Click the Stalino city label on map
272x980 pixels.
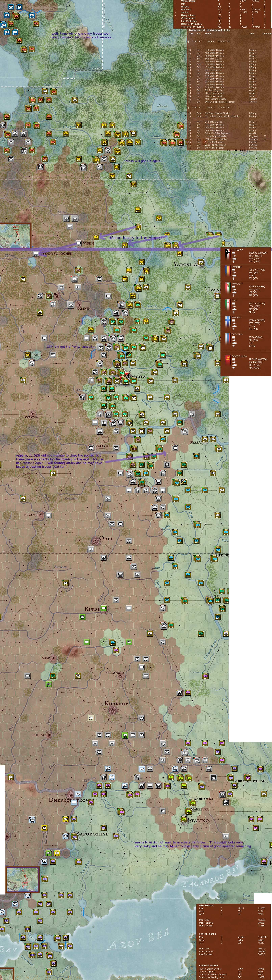click(x=198, y=820)
